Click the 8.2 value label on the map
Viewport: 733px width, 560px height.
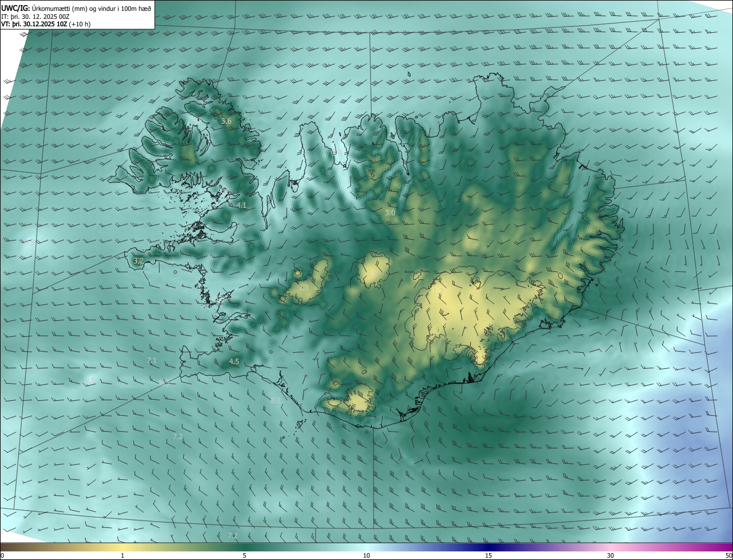tap(275, 400)
